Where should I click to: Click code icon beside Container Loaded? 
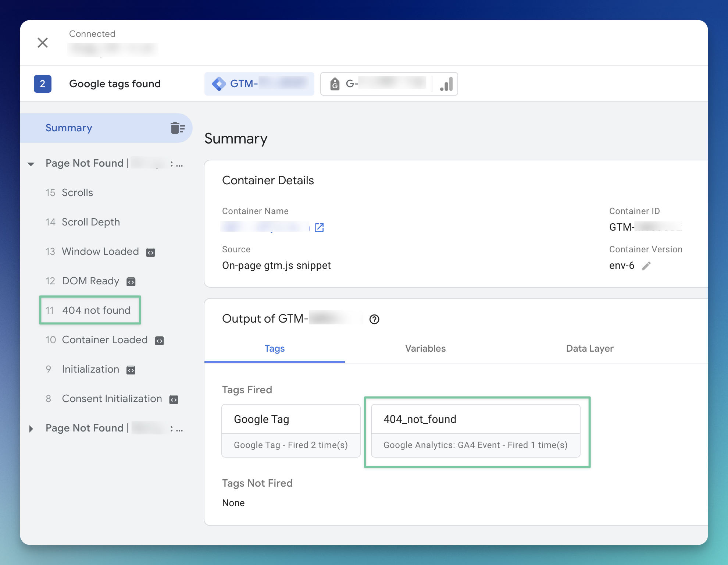click(x=159, y=341)
